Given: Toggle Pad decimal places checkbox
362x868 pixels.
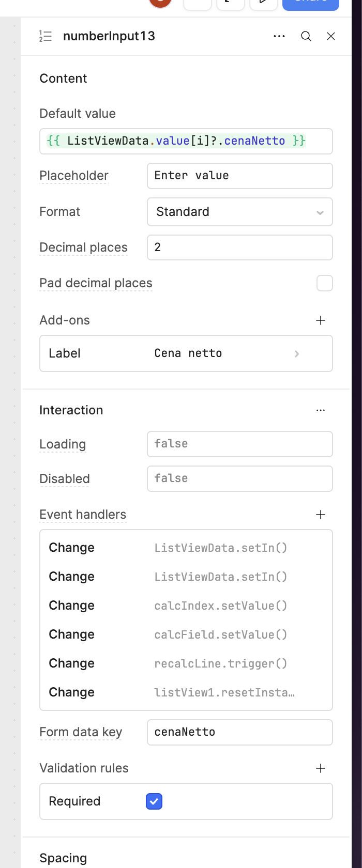Looking at the screenshot, I should coord(325,283).
